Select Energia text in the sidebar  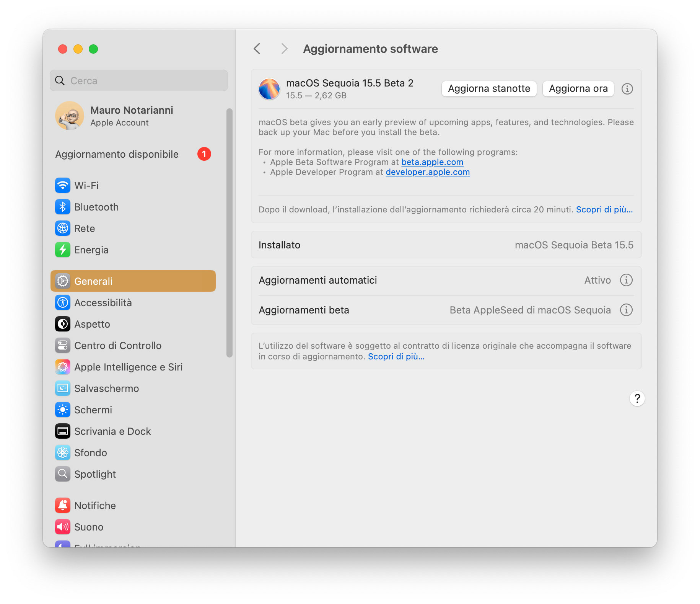91,250
